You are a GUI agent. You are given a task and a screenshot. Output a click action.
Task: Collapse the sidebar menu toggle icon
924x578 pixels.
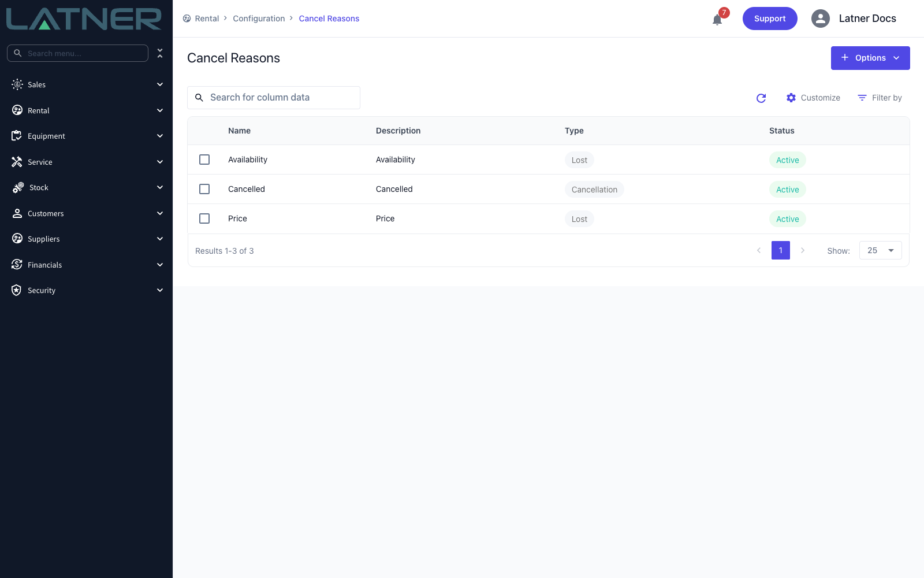[160, 53]
